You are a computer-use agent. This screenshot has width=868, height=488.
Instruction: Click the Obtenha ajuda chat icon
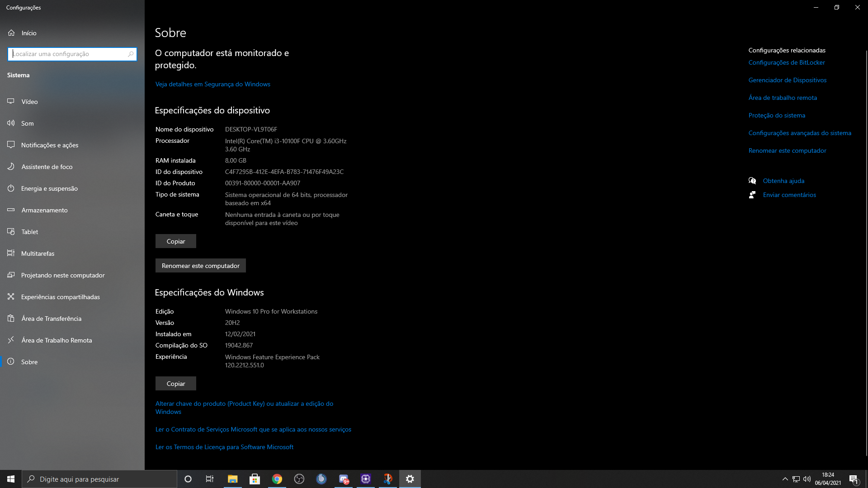(x=752, y=181)
